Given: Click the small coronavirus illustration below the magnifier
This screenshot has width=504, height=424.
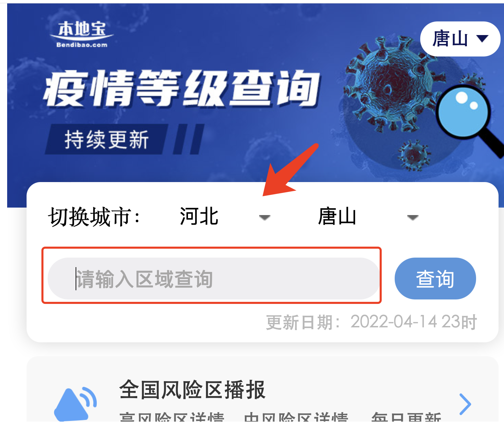Looking at the screenshot, I should pos(414,155).
